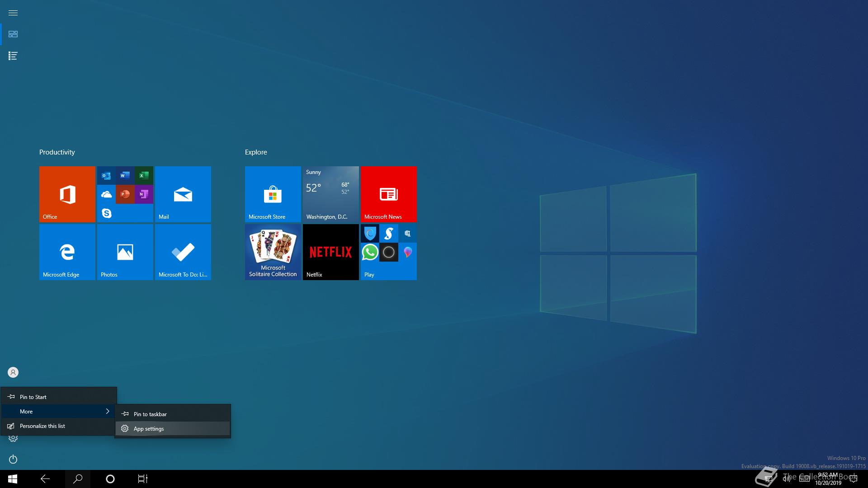868x488 pixels.
Task: Click the Windows Start button
Action: [x=13, y=479]
